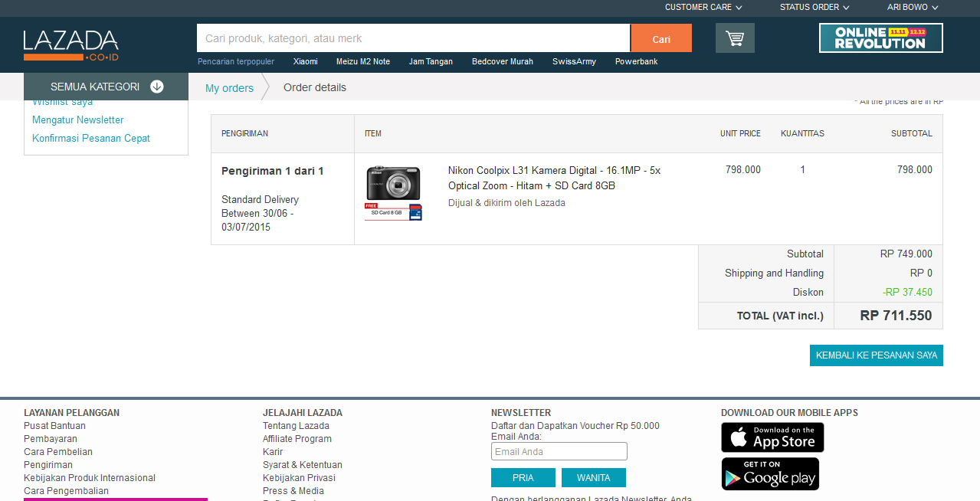Open the shopping cart icon
The image size is (980, 501).
click(x=735, y=38)
